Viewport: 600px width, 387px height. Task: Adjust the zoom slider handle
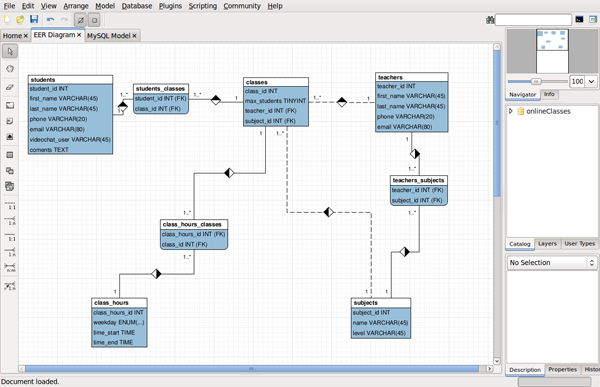[x=536, y=81]
